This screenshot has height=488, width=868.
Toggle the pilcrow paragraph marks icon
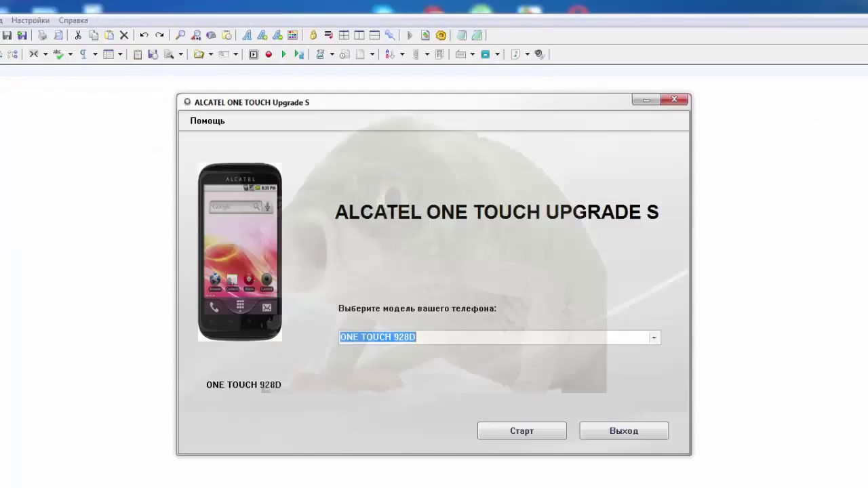click(x=83, y=54)
